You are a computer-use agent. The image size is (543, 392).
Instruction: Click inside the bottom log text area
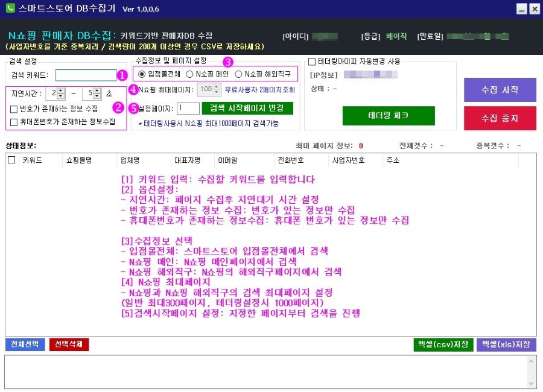266,372
